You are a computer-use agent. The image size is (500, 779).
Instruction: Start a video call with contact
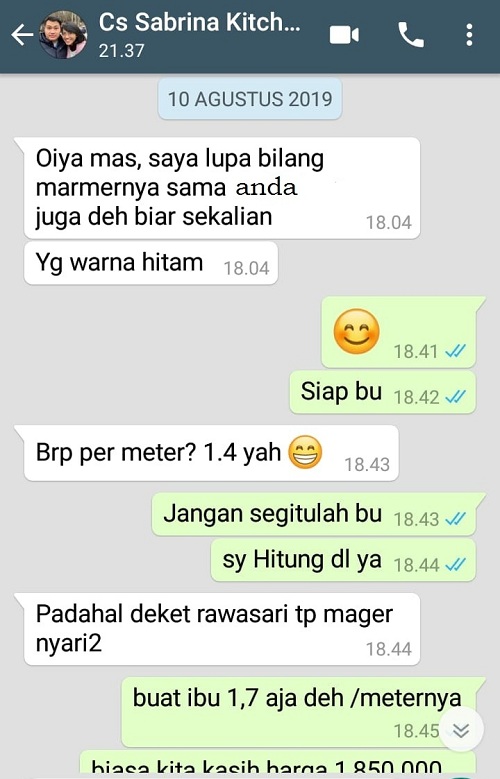[344, 35]
